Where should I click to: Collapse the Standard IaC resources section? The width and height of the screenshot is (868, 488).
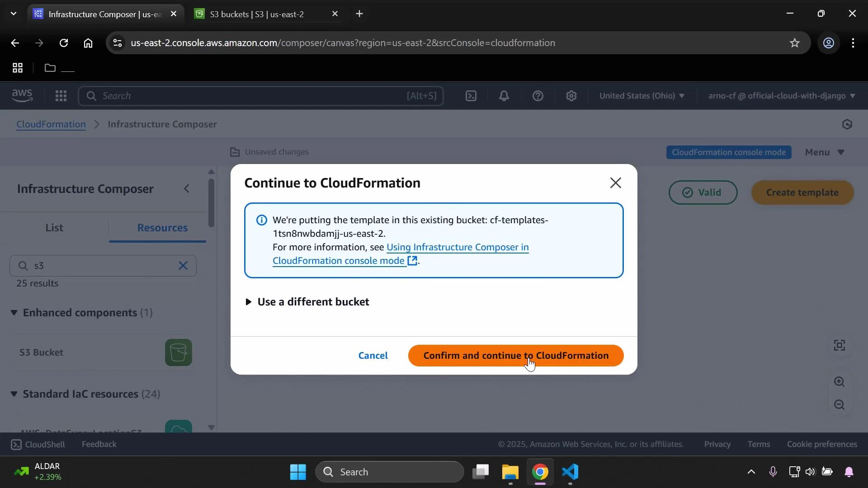[x=14, y=394]
